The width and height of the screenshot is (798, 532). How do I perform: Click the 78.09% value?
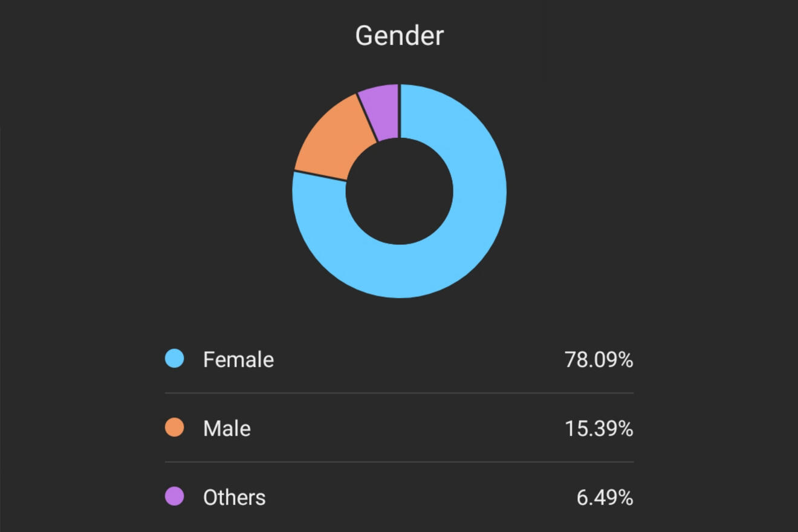click(x=598, y=360)
